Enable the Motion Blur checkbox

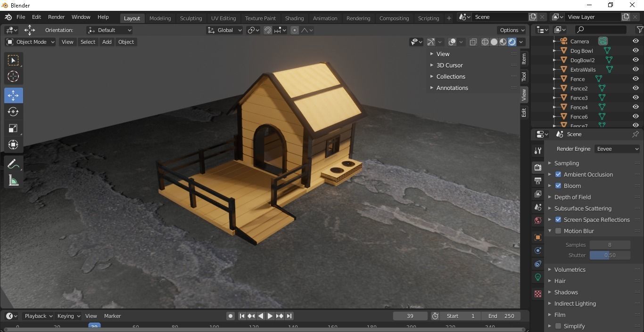click(558, 231)
